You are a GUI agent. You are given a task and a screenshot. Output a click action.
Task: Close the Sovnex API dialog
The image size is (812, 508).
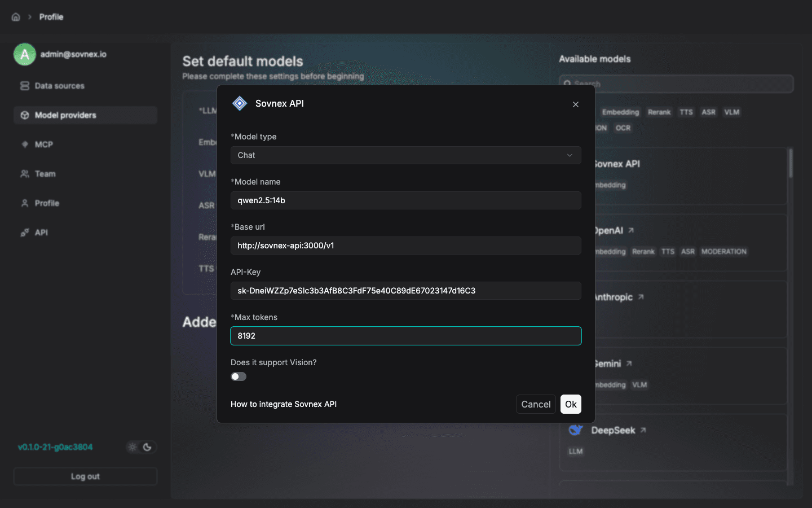coord(576,104)
